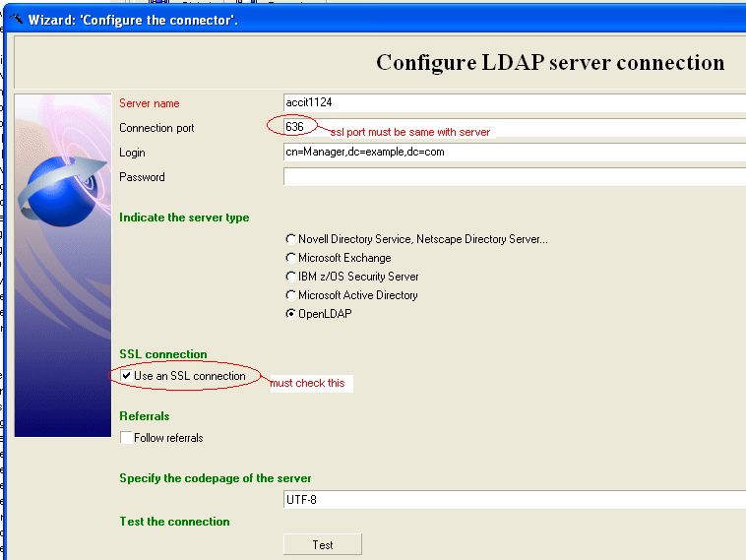Click the red Server name label
Viewport: 746px width, 560px height.
tap(150, 103)
